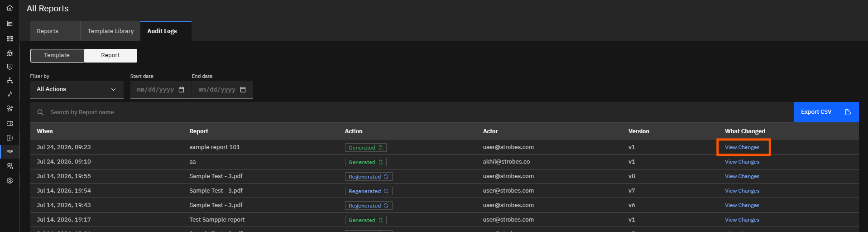Click timestamp Jul 24, 2026, 09:23
Screen dimensions: 868x232
[x=64, y=147]
